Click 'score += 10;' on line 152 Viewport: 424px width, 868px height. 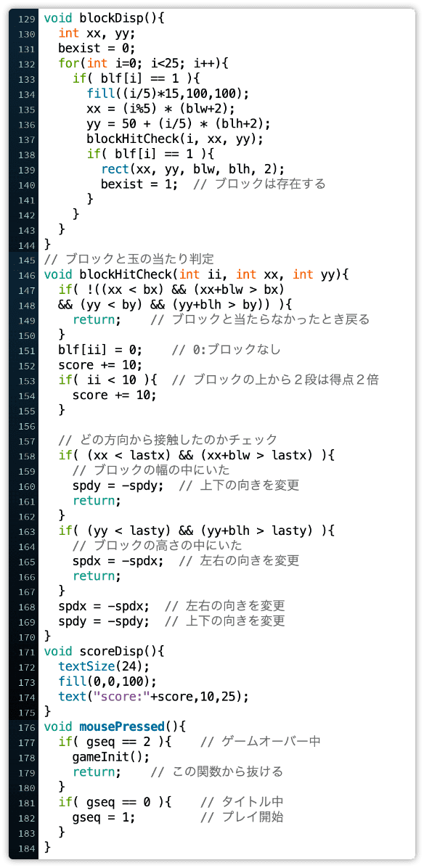101,365
